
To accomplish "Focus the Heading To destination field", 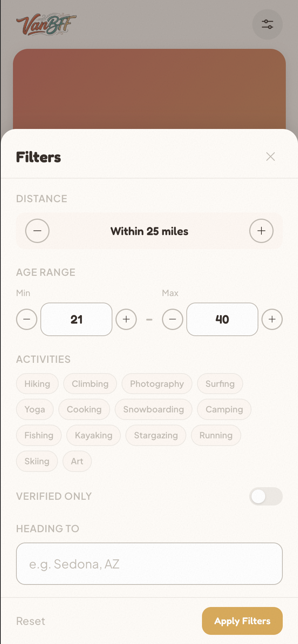I will pyautogui.click(x=149, y=563).
